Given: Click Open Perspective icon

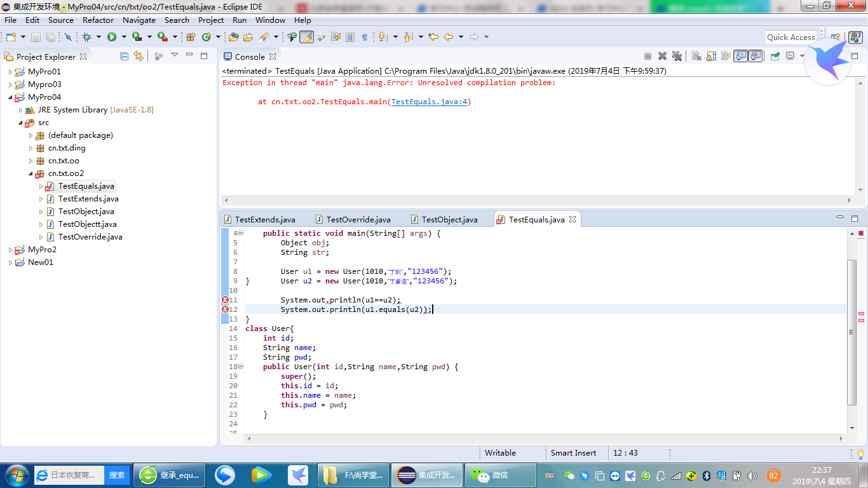Looking at the screenshot, I should coord(836,37).
